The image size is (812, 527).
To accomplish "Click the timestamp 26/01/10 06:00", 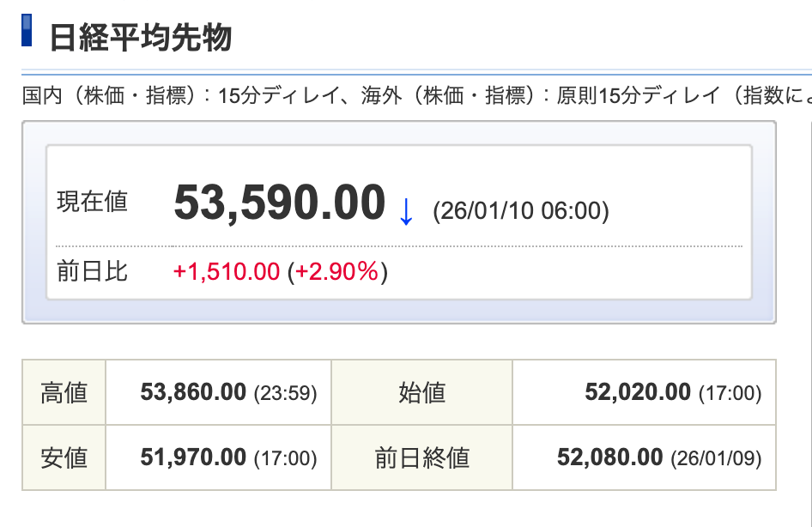I will (521, 211).
